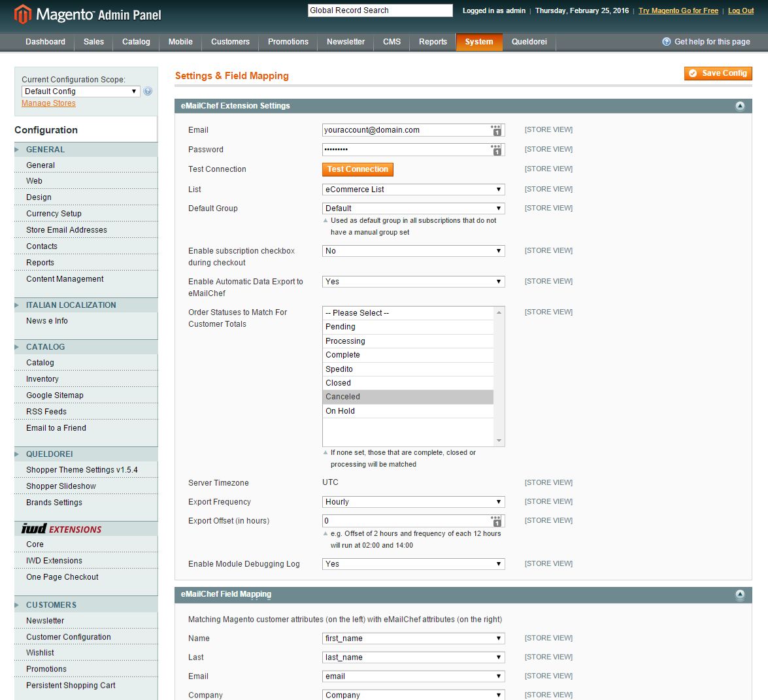Open the Catalog menu
This screenshot has width=768, height=700.
coord(136,42)
